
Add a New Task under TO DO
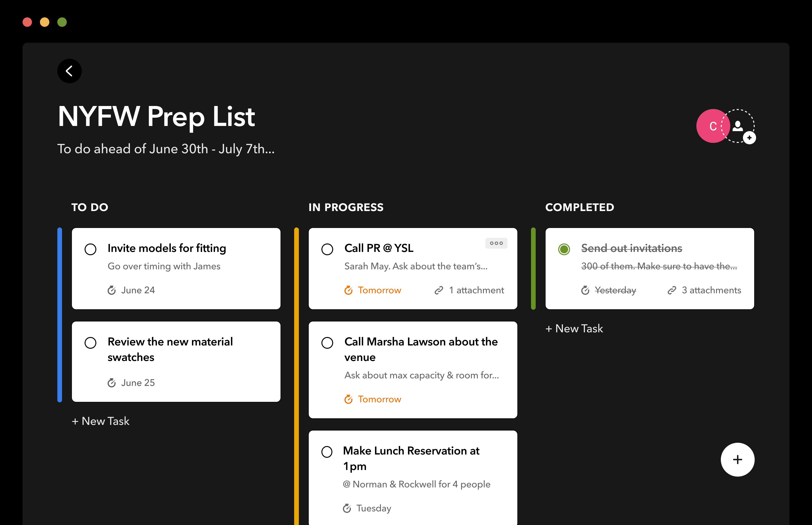tap(101, 421)
